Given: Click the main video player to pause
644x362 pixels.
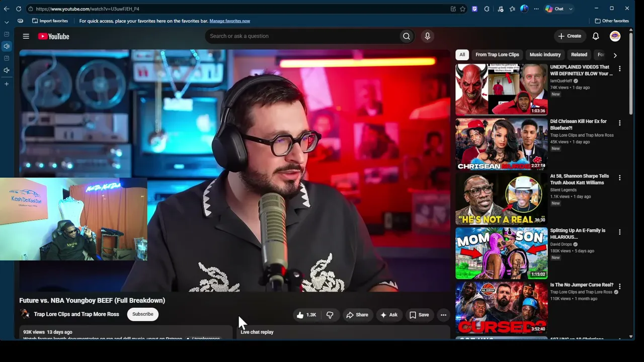Looking at the screenshot, I should click(234, 170).
